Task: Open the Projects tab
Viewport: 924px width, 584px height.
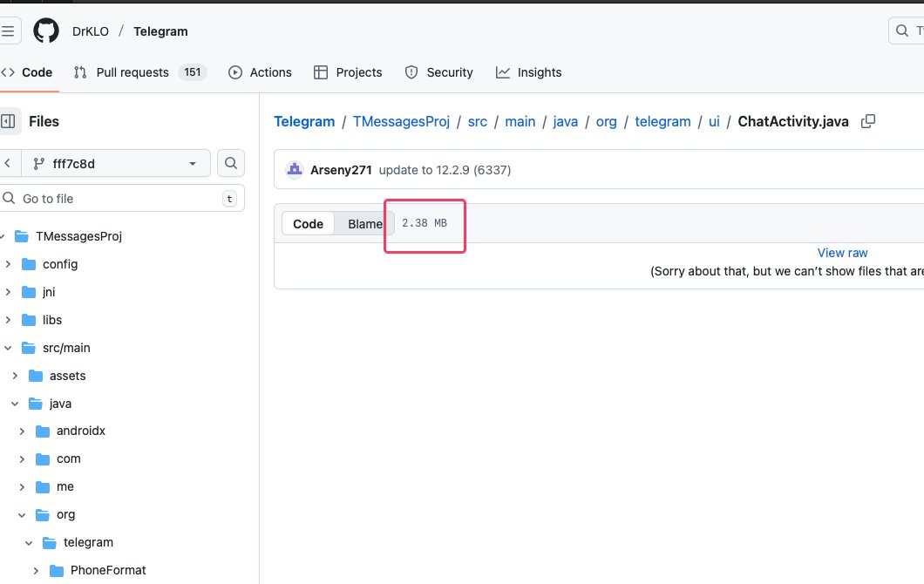Action: [x=348, y=72]
